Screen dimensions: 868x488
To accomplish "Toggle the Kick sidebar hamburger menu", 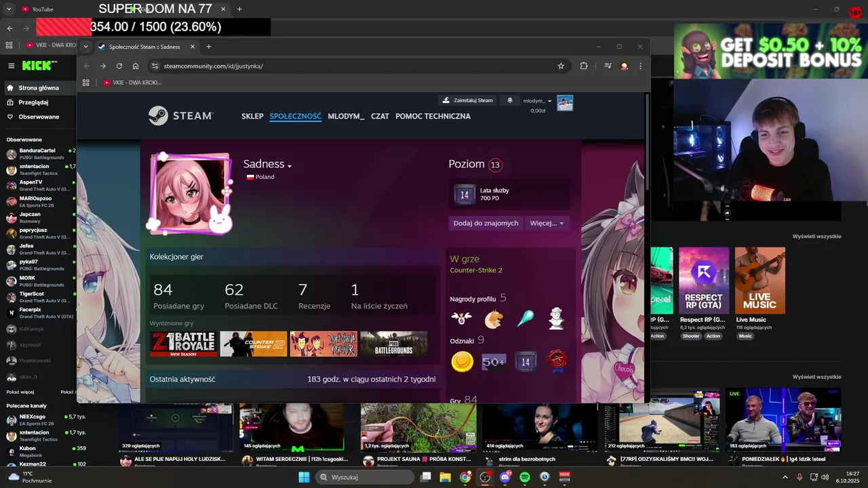I will coord(12,66).
